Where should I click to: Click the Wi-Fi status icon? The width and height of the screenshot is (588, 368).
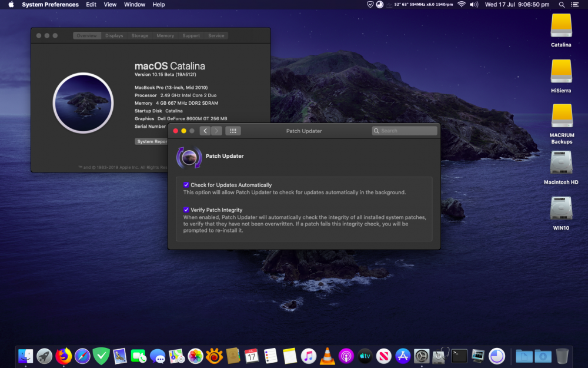pyautogui.click(x=462, y=5)
